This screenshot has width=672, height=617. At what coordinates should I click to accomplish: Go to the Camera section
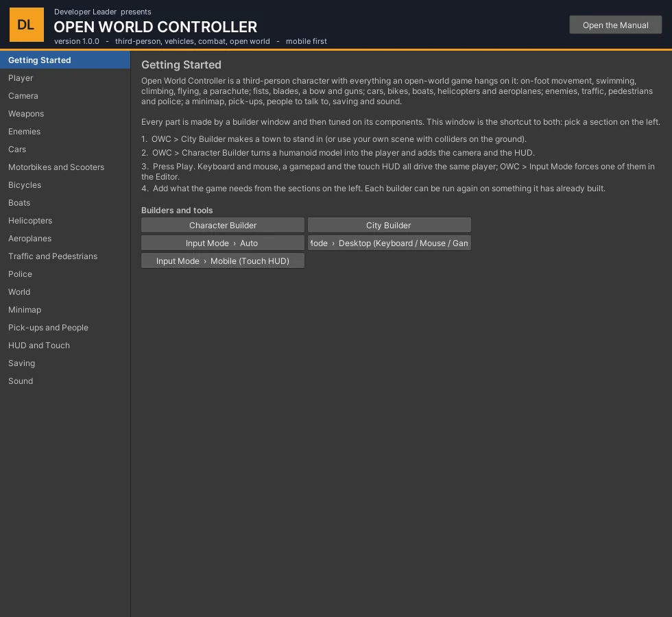pos(65,96)
